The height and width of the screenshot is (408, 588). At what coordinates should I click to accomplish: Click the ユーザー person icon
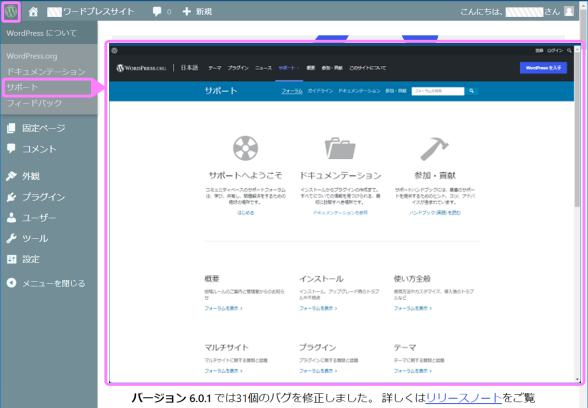pos(11,218)
